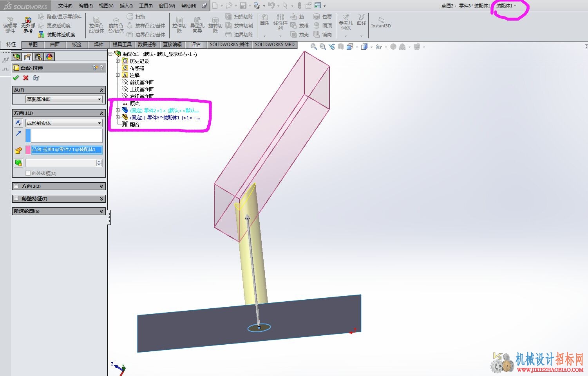Check the 向外拔模(O) option
588x376 pixels.
[x=28, y=173]
